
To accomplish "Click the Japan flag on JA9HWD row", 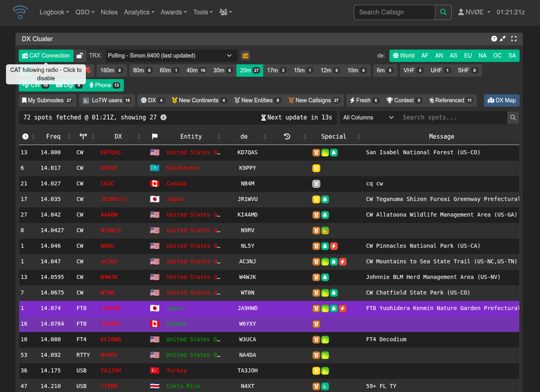I will pos(155,308).
